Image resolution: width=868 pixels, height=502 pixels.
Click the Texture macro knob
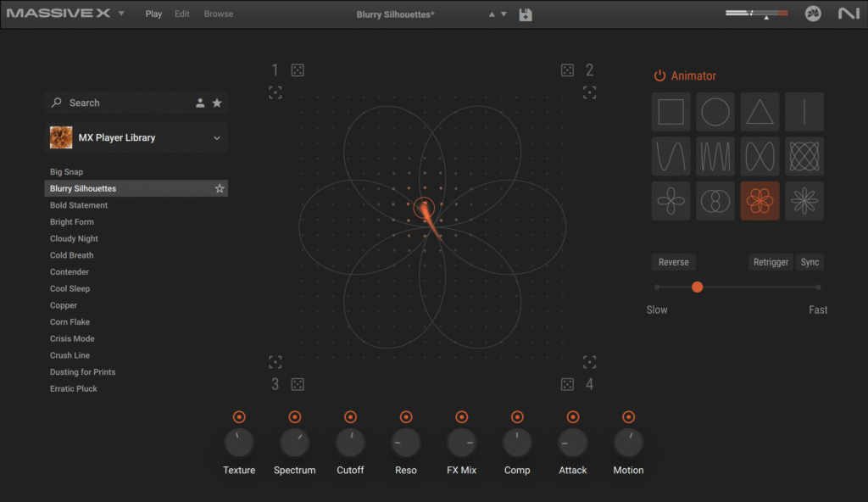(x=239, y=443)
